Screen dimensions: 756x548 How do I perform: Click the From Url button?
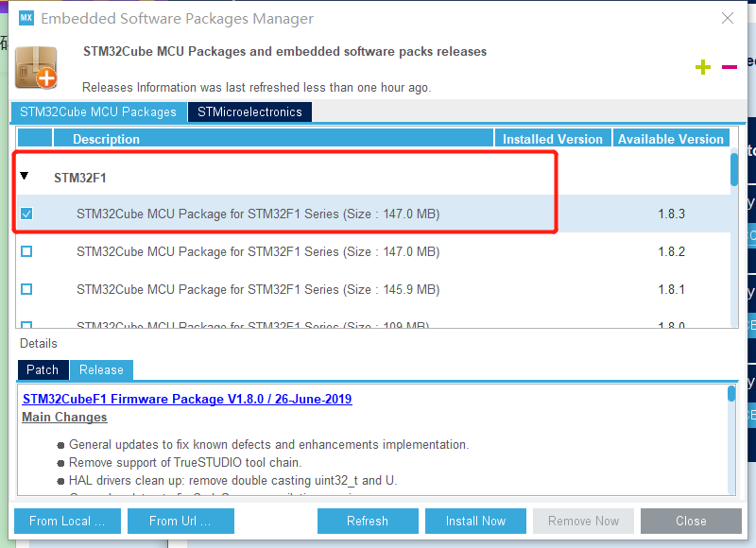click(x=180, y=521)
